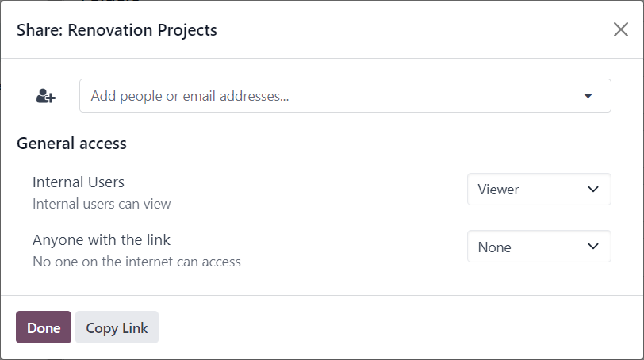This screenshot has width=644, height=360.
Task: Close the Share dialog with the X
Action: point(620,29)
